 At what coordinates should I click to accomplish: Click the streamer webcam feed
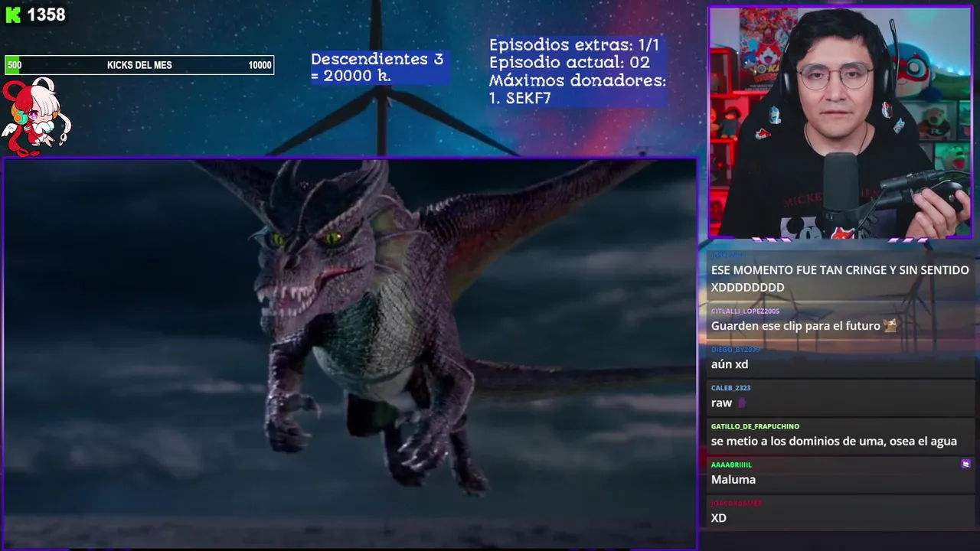coord(840,122)
